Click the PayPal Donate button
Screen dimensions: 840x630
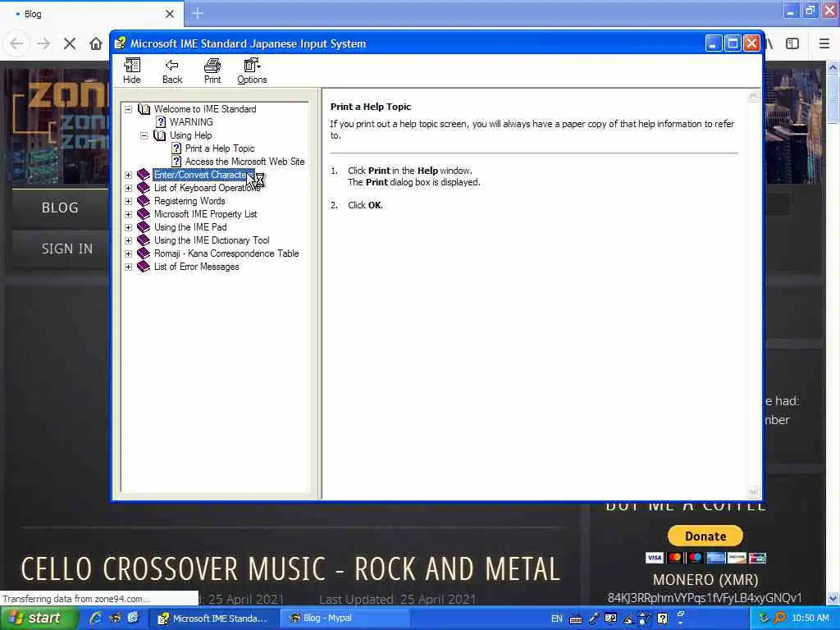coord(705,536)
